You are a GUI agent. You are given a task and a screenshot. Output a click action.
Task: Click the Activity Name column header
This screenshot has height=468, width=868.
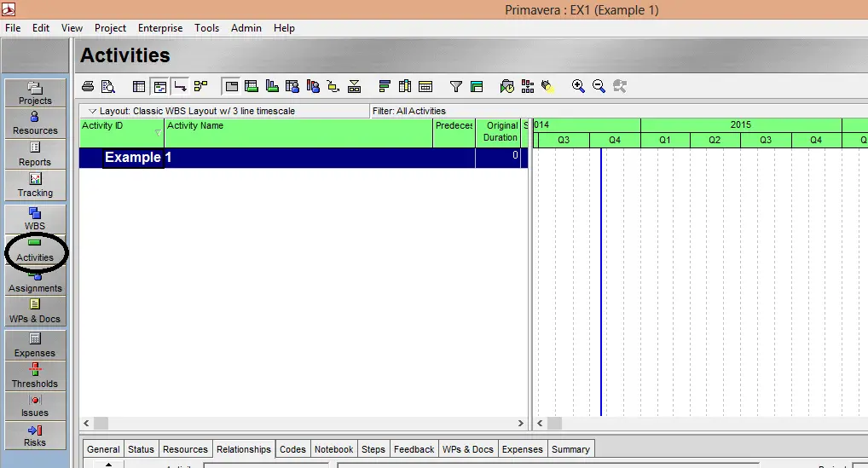(x=298, y=133)
